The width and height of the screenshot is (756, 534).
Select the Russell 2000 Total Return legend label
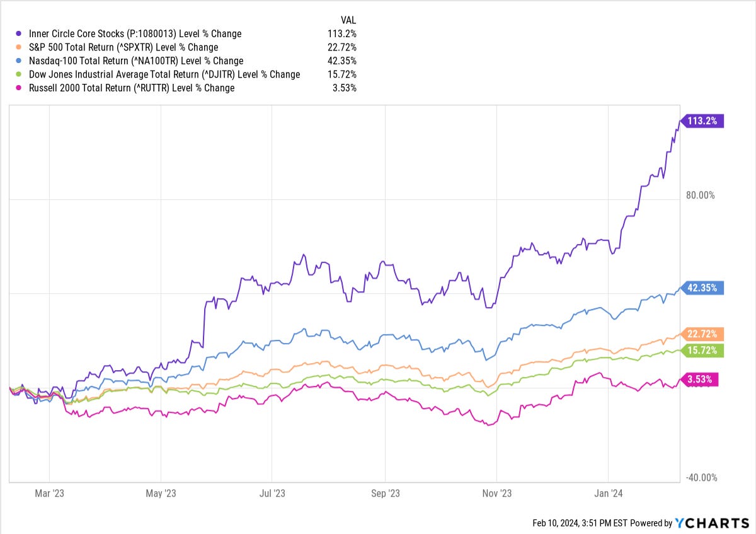(132, 88)
